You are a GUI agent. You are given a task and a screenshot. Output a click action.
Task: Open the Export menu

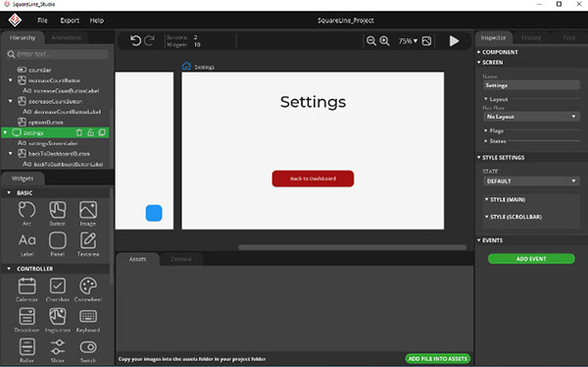pyautogui.click(x=70, y=21)
